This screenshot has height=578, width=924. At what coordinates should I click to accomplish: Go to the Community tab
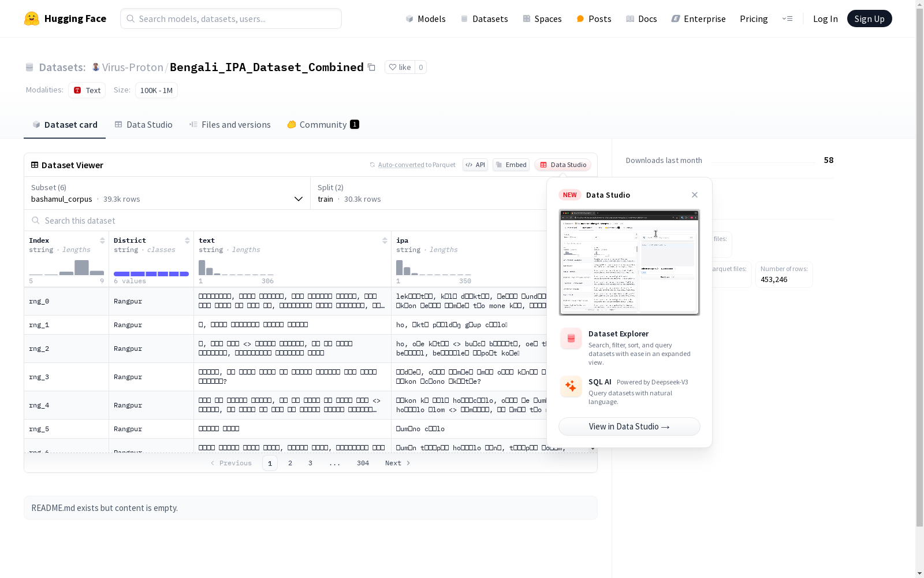coord(323,125)
